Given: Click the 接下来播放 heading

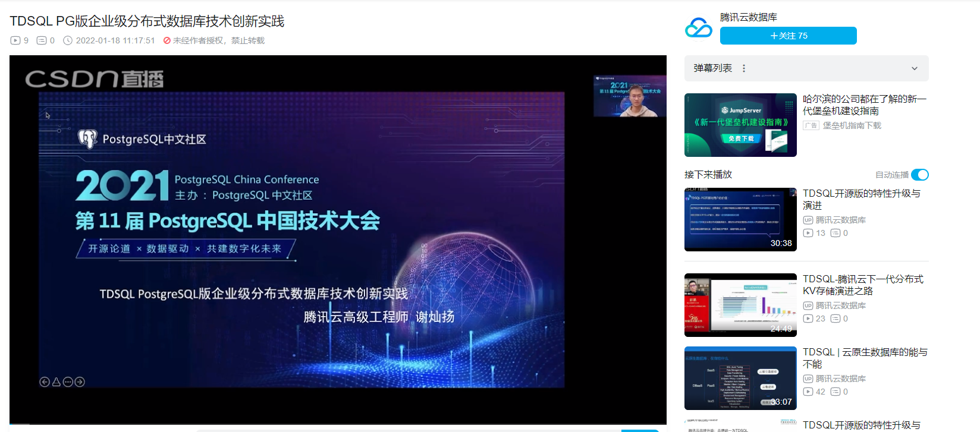Looking at the screenshot, I should pyautogui.click(x=708, y=175).
